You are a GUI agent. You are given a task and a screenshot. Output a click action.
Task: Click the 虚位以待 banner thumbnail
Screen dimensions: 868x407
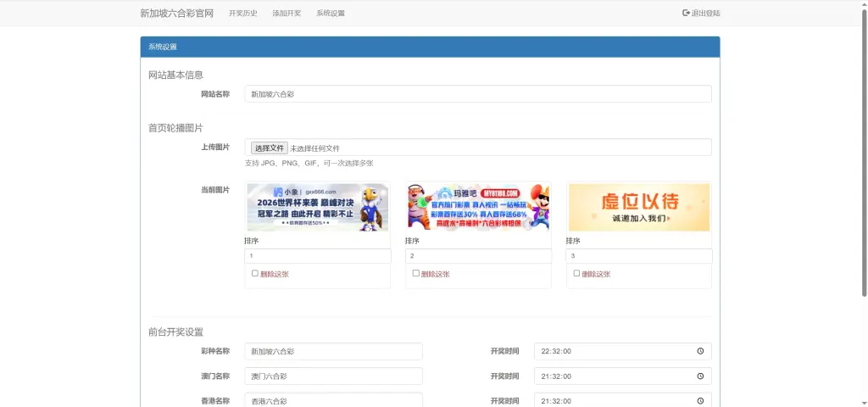[639, 208]
